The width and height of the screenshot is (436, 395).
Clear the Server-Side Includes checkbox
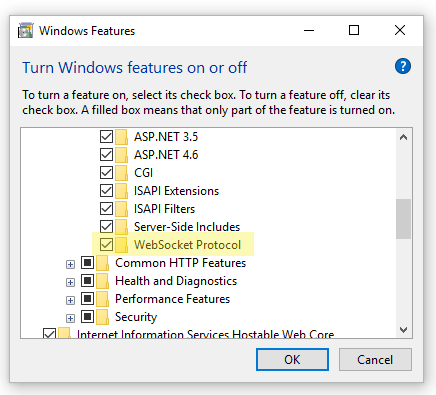point(106,227)
